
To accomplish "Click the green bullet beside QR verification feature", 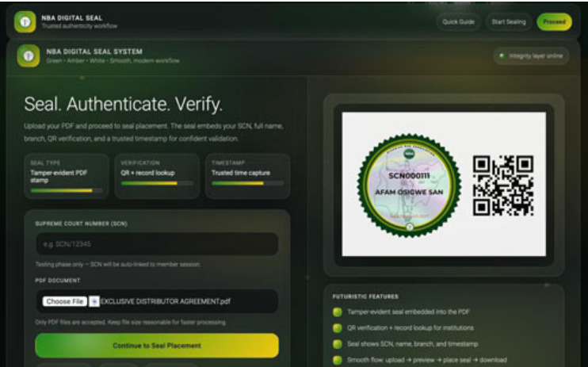I will coord(337,327).
